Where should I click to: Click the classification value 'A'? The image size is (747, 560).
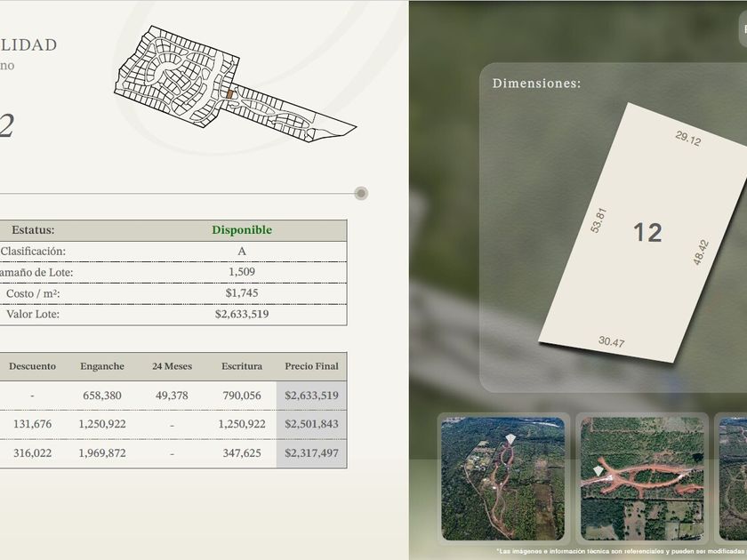tap(242, 252)
